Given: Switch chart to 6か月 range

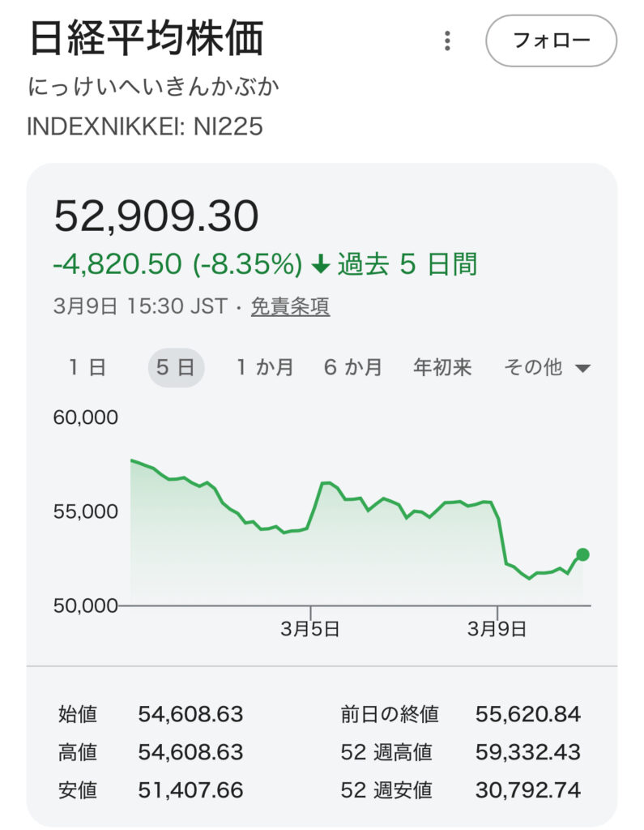Looking at the screenshot, I should 352,367.
